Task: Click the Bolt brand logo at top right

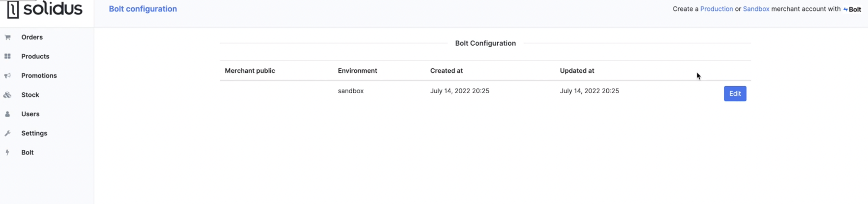Action: click(x=852, y=9)
